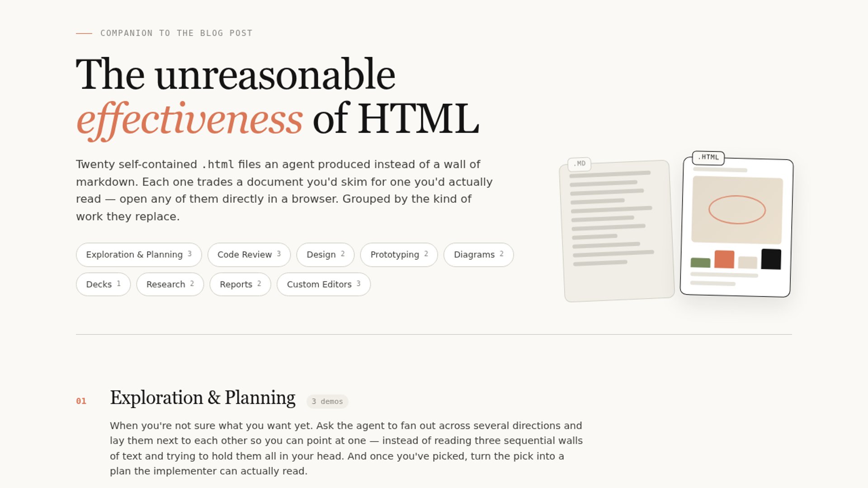
Task: Click the 3 demos badge
Action: click(x=327, y=402)
